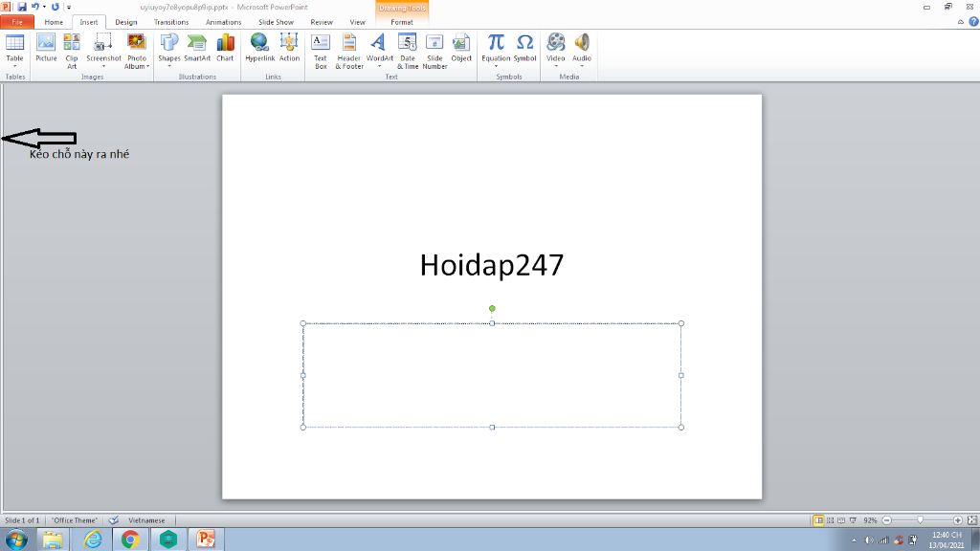This screenshot has width=980, height=551.
Task: Customize the Quick Access Toolbar
Action: pos(69,7)
